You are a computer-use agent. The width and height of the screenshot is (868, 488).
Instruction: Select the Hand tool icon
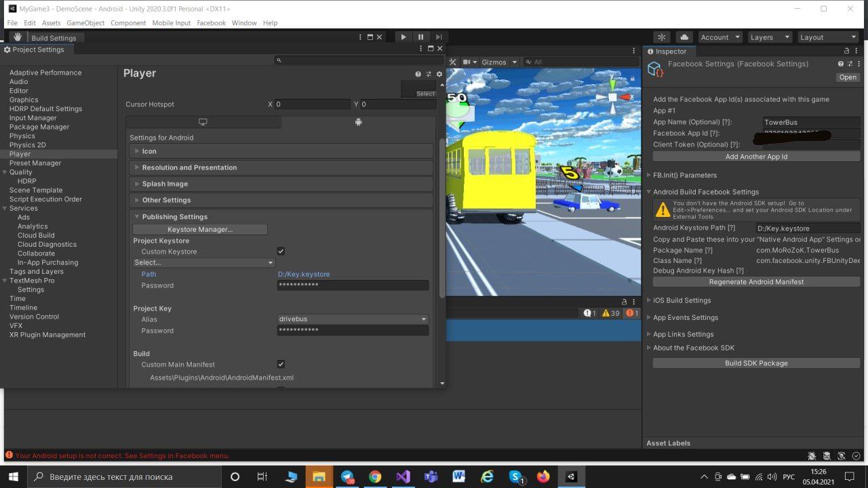[x=18, y=37]
